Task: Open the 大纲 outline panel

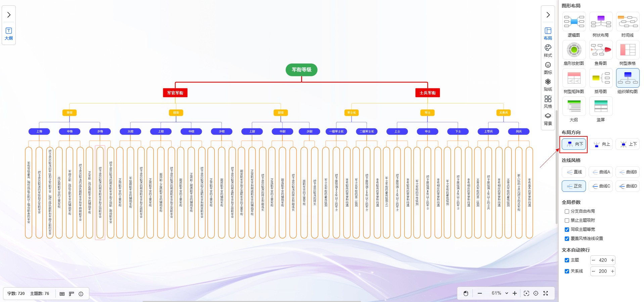Action: click(x=9, y=34)
